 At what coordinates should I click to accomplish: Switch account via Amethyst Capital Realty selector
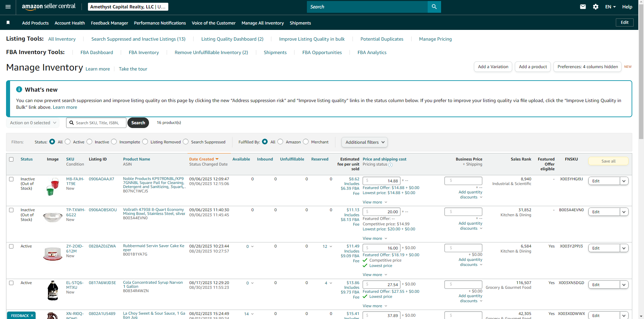click(x=128, y=7)
